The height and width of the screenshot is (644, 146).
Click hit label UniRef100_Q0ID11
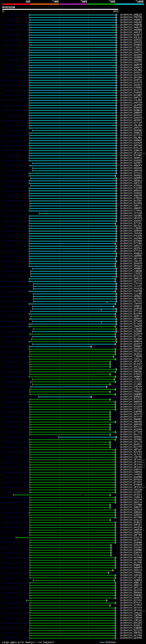(131, 495)
